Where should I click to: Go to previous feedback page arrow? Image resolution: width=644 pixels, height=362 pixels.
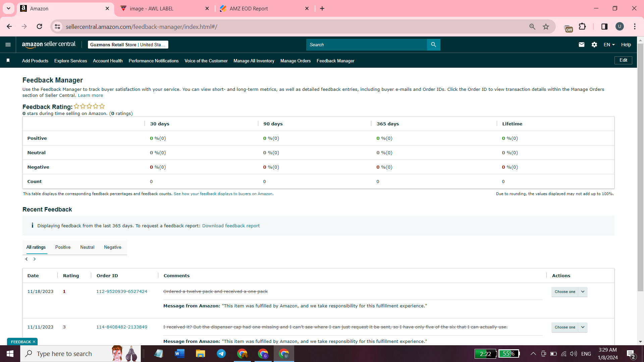[26, 259]
